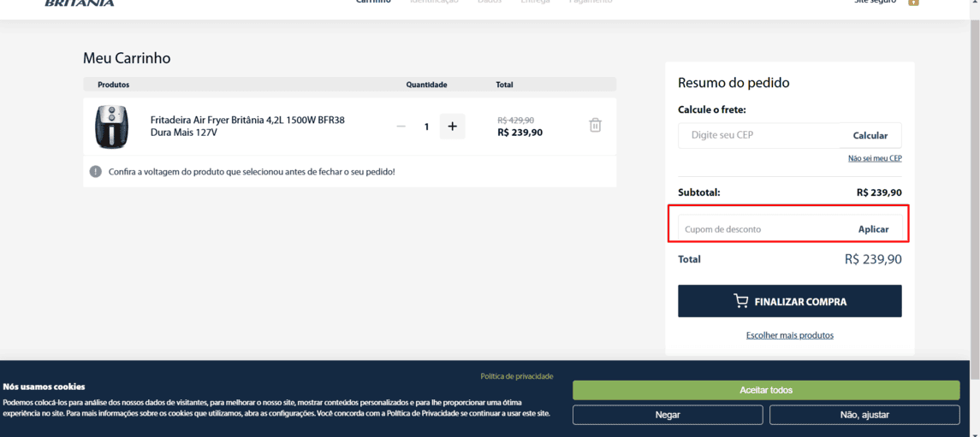The width and height of the screenshot is (980, 437).
Task: Open the air fryer product thumbnail
Action: pos(112,127)
